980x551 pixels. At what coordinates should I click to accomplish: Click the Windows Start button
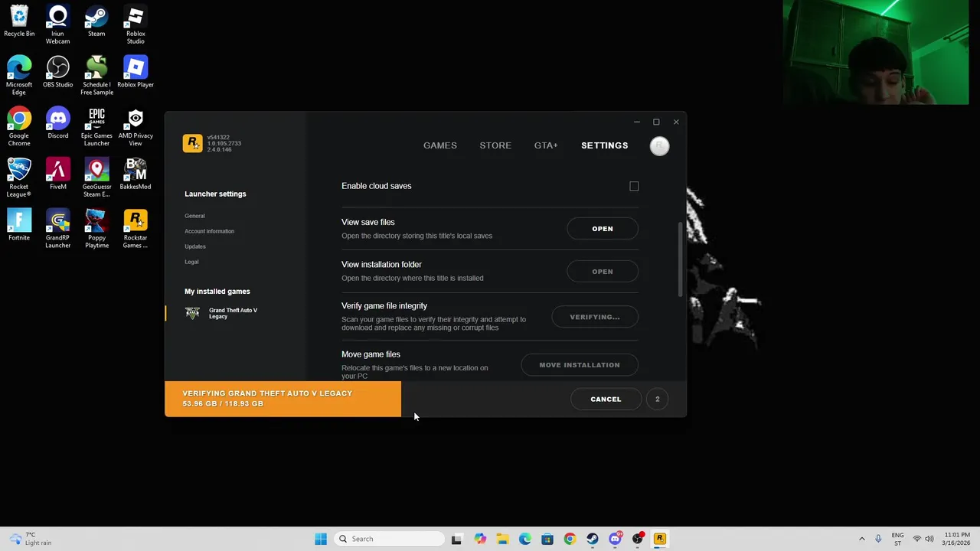tap(321, 539)
